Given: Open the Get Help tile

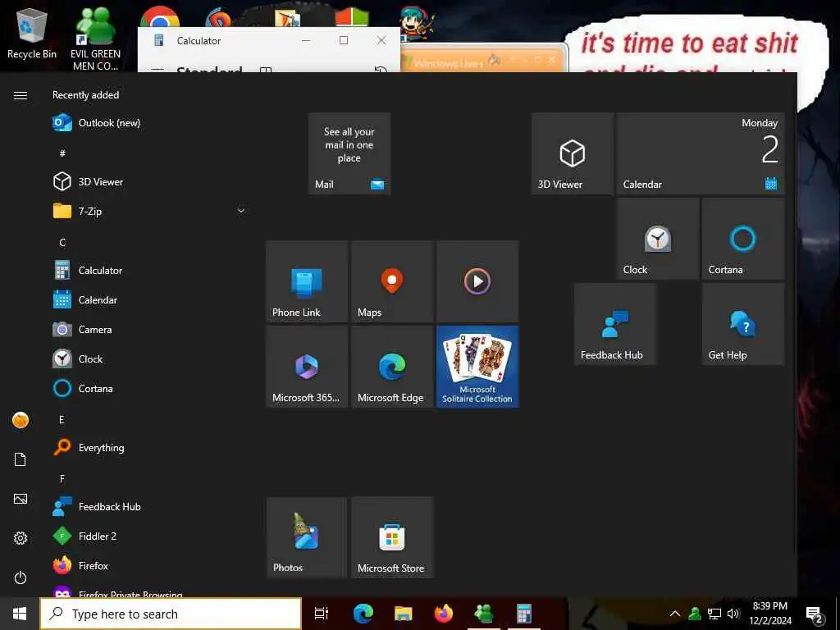Looking at the screenshot, I should pyautogui.click(x=743, y=324).
